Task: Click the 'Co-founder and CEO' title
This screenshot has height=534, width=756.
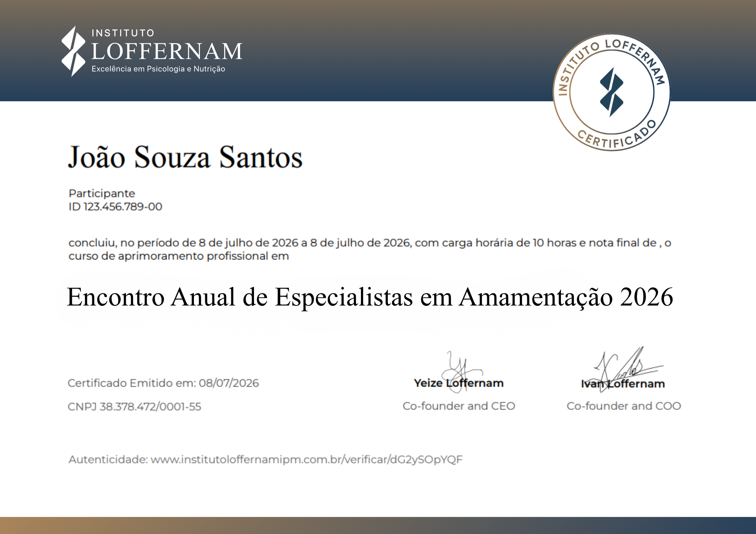Action: point(459,406)
